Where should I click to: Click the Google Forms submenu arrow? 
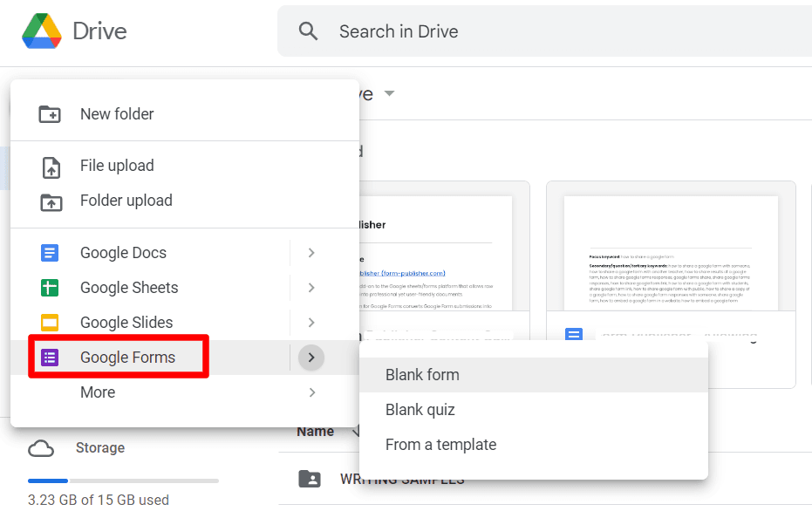coord(311,358)
